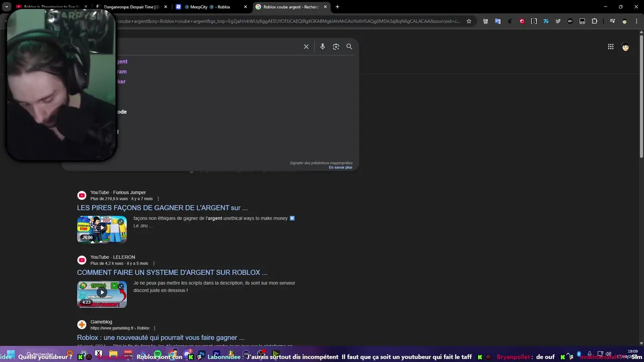Click the Gameblog orange favicon
Image resolution: width=644 pixels, height=362 pixels.
[x=82, y=325]
